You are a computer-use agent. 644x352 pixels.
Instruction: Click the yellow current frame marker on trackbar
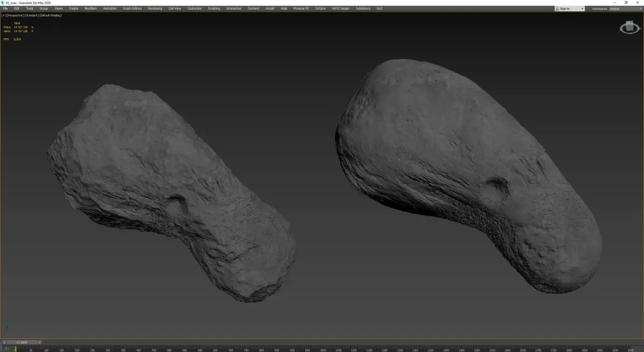(x=16, y=349)
